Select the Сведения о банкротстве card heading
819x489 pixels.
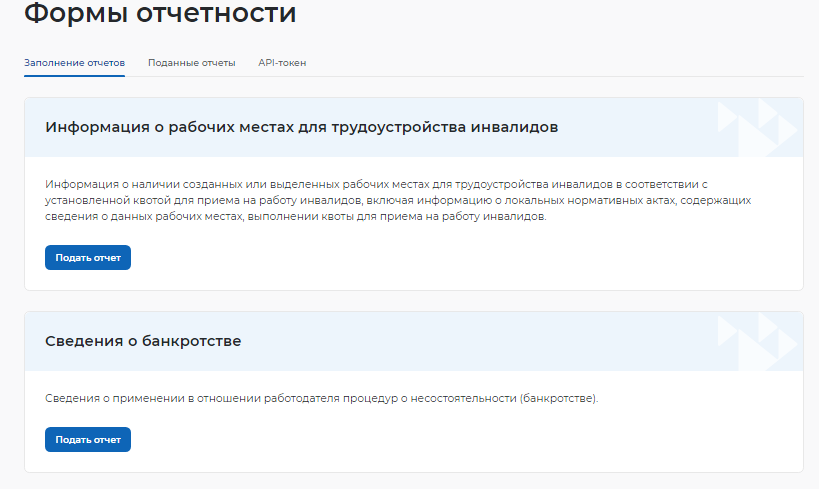[x=143, y=341]
